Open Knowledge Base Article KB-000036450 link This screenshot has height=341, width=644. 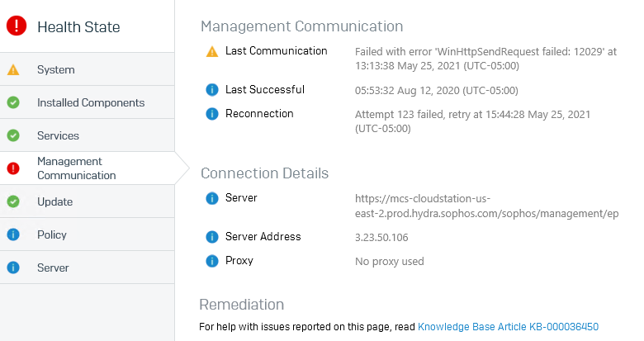[508, 327]
